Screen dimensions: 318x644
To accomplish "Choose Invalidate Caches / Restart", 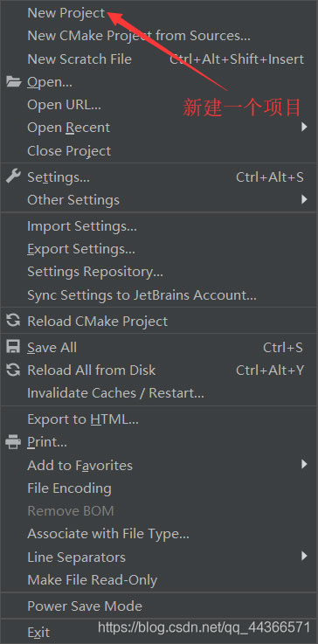I will coord(159,393).
